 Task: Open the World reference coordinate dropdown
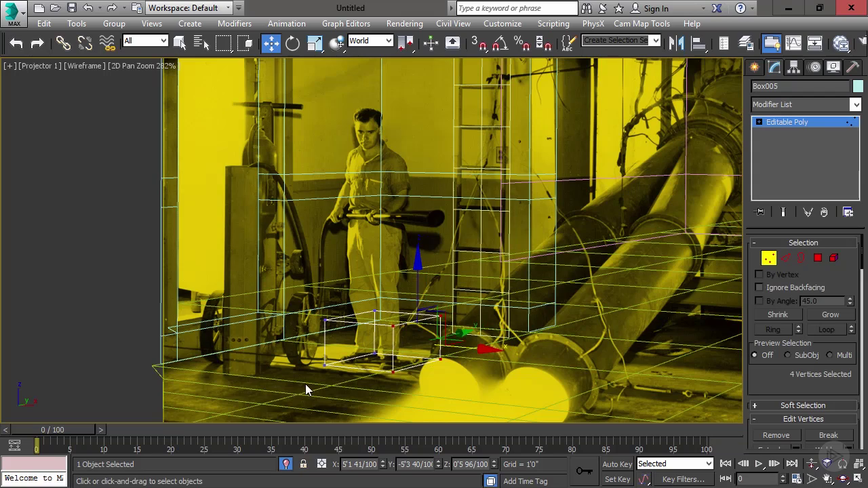click(x=370, y=41)
